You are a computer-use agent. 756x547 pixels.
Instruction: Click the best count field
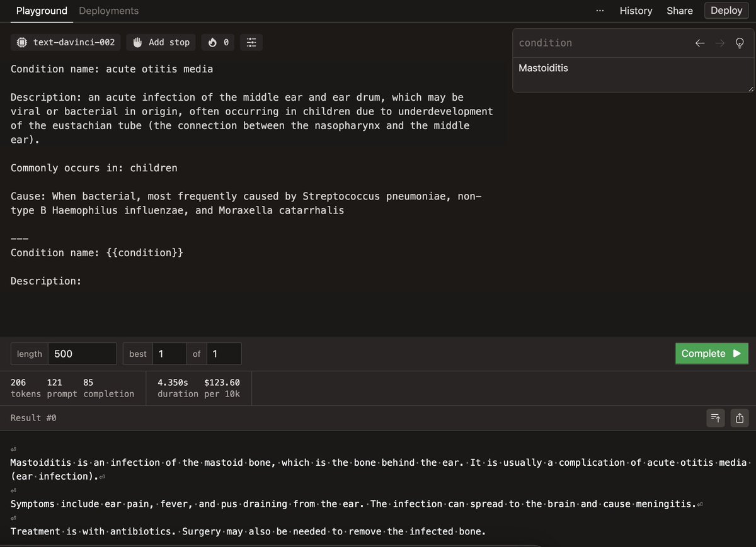169,354
